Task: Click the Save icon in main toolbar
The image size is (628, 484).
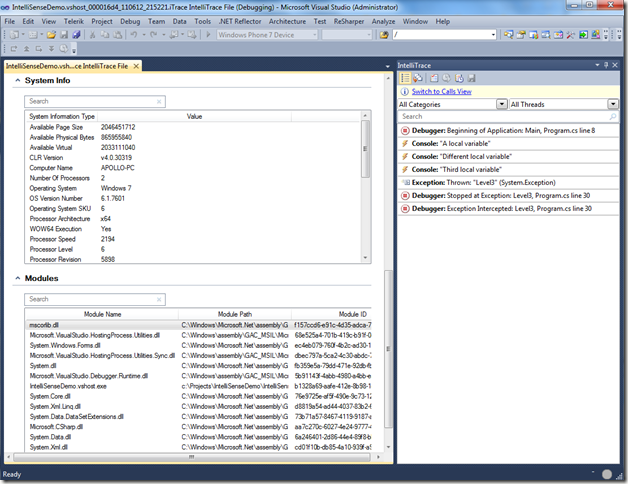Action: click(64, 35)
